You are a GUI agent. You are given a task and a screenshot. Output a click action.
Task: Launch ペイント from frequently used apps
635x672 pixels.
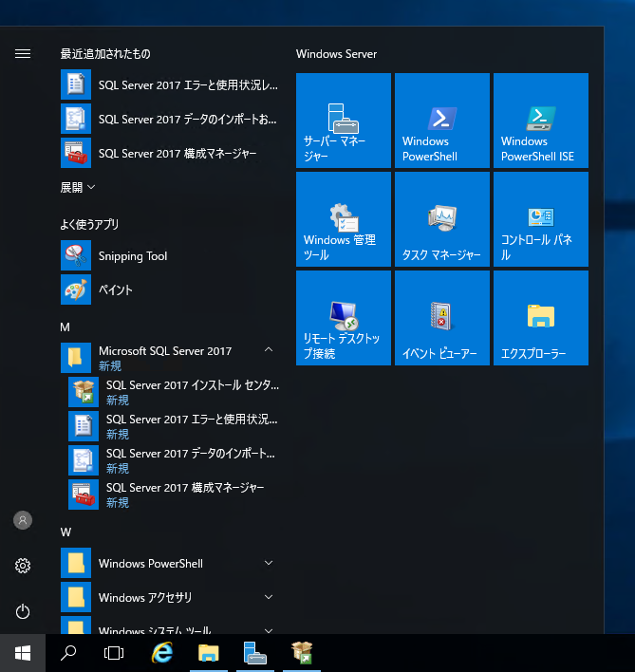click(170, 289)
